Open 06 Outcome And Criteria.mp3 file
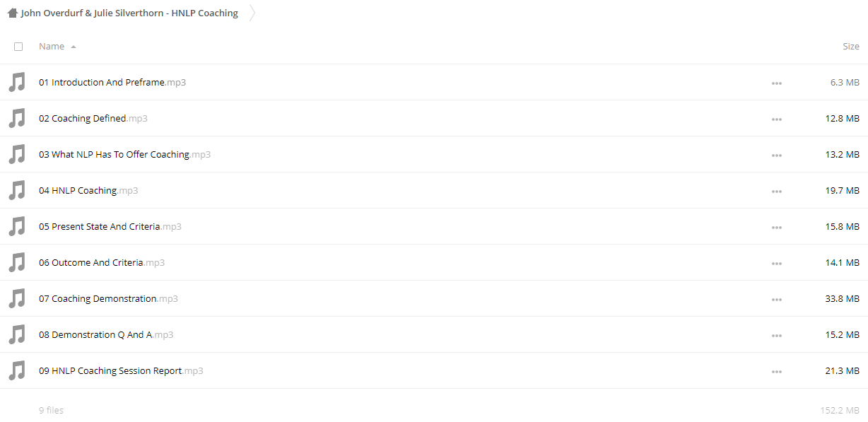868x422 pixels. tap(102, 262)
